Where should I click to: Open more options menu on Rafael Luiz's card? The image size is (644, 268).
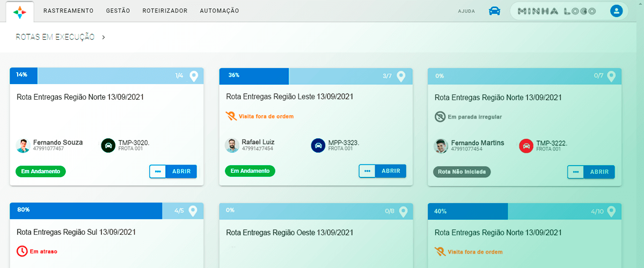click(x=367, y=171)
